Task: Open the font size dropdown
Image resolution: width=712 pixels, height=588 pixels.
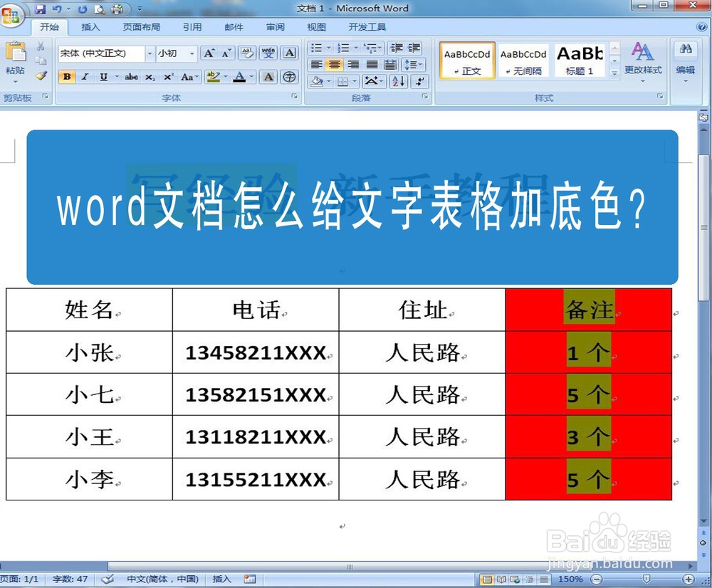Action: [191, 53]
